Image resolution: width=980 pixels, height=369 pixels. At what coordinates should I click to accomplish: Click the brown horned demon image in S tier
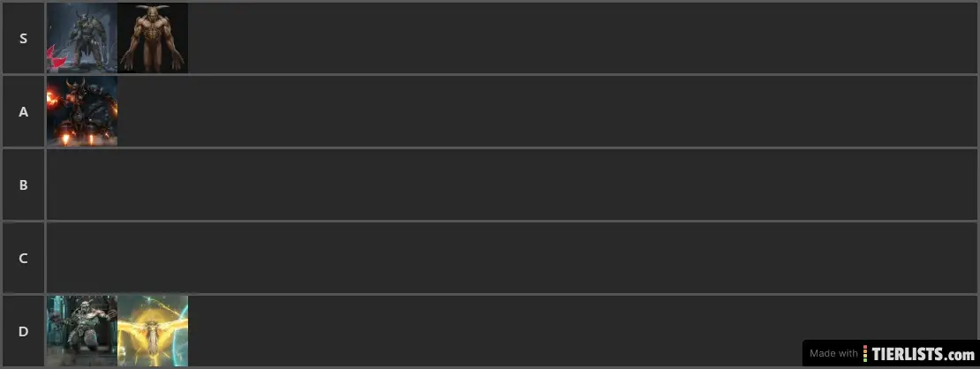point(153,38)
